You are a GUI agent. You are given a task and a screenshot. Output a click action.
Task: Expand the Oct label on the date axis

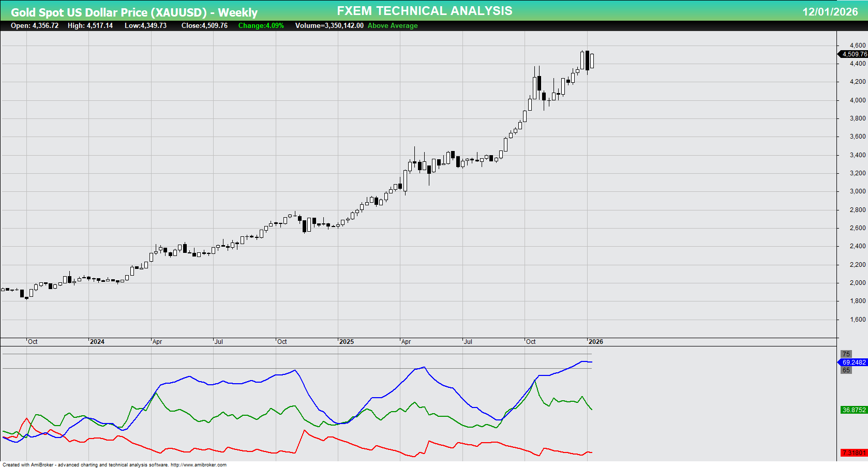point(33,341)
